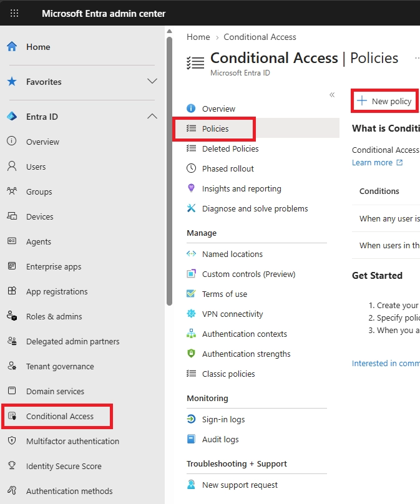The image size is (420, 504).
Task: Click the Tenant governance icon
Action: (12, 366)
